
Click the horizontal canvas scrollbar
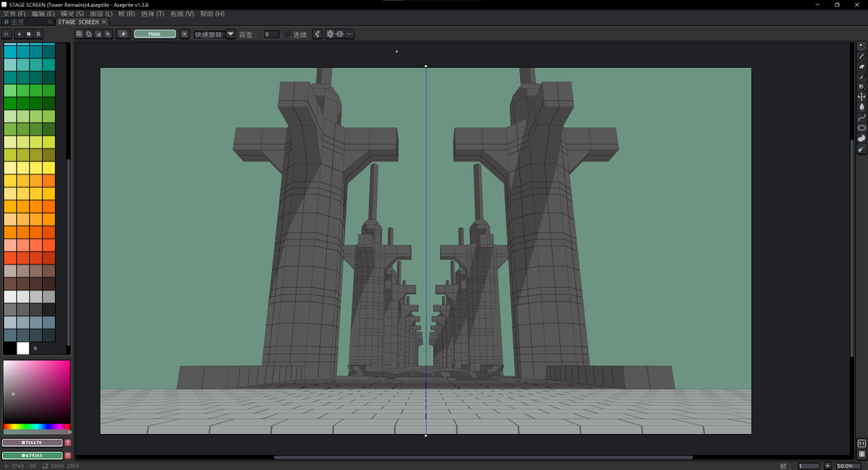coord(483,457)
